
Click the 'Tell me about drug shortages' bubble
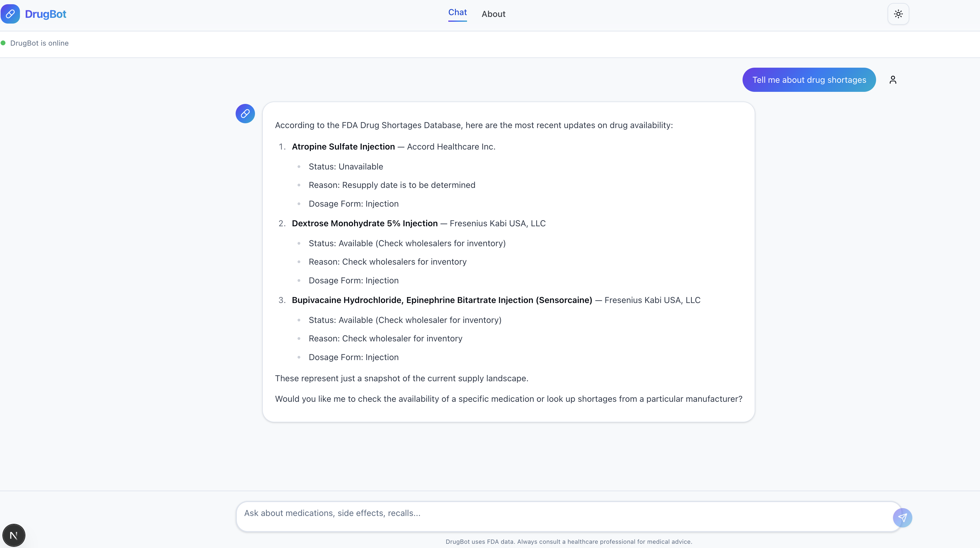[x=809, y=80]
